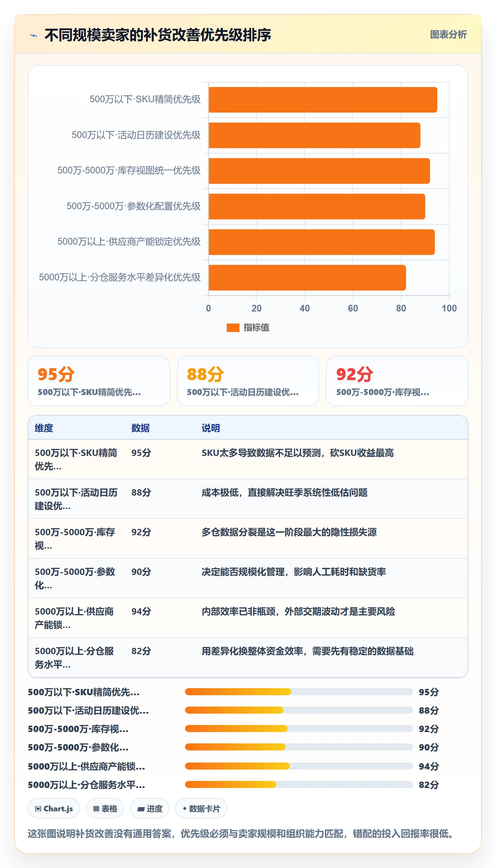Click explanation 成本极低，直接解决旺季系统性低估问题
Viewport: 496px width, 868px height.
click(x=284, y=492)
